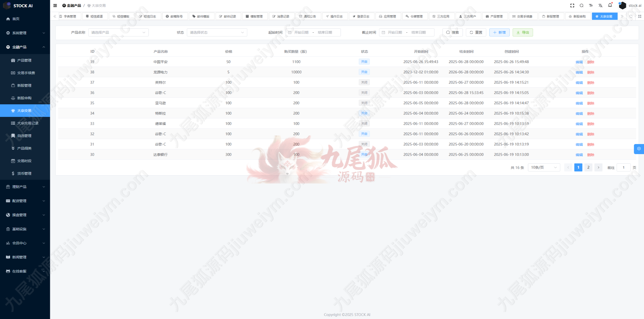The width and height of the screenshot is (644, 319).
Task: Click 编辑 for 中国平安 row
Action: coord(579,62)
